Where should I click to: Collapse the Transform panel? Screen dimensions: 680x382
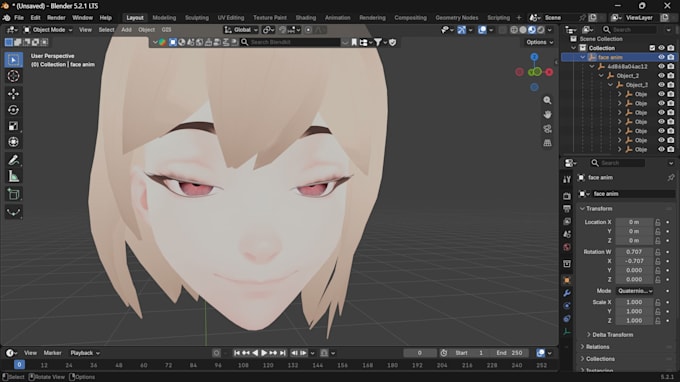tap(599, 209)
